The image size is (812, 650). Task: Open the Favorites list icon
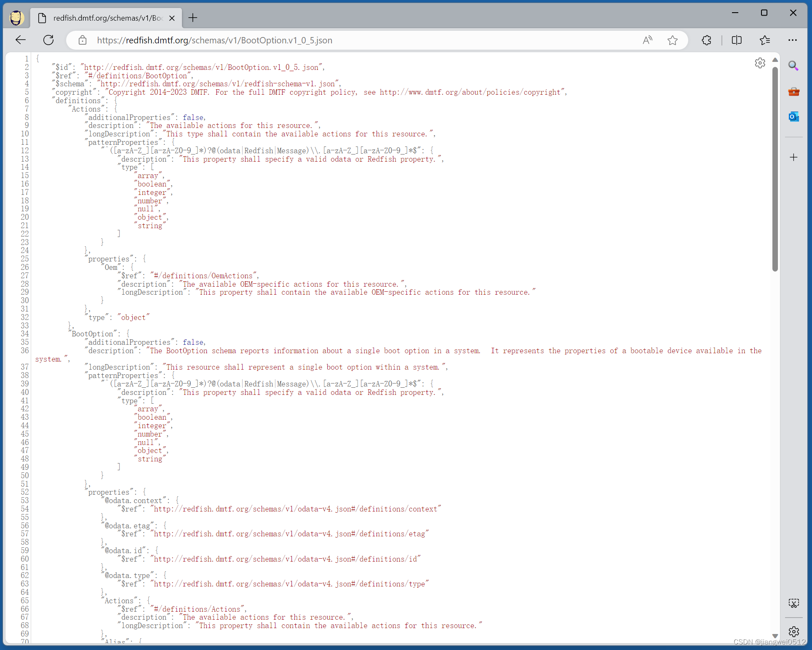(x=765, y=40)
